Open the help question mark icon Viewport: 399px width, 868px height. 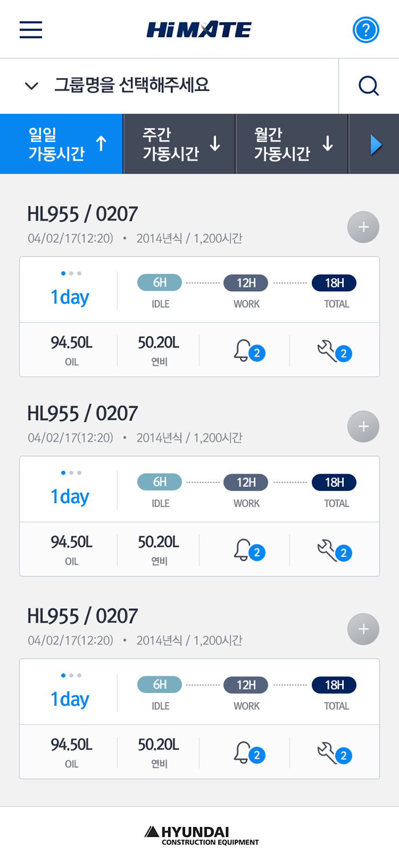pos(366,30)
